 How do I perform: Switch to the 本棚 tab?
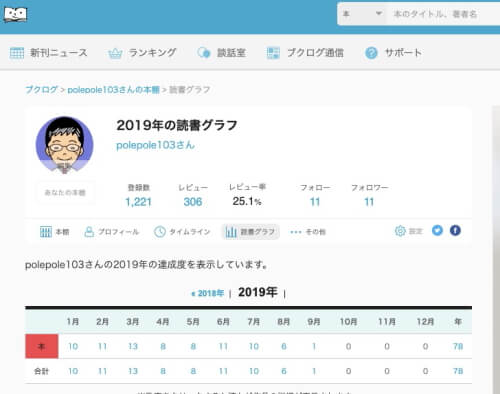[55, 232]
